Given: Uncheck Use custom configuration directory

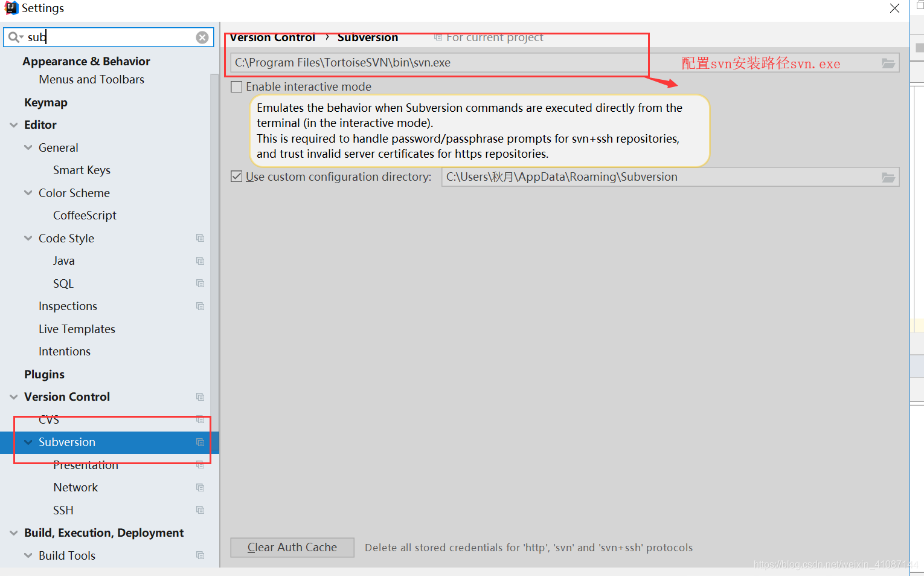Looking at the screenshot, I should pos(237,176).
